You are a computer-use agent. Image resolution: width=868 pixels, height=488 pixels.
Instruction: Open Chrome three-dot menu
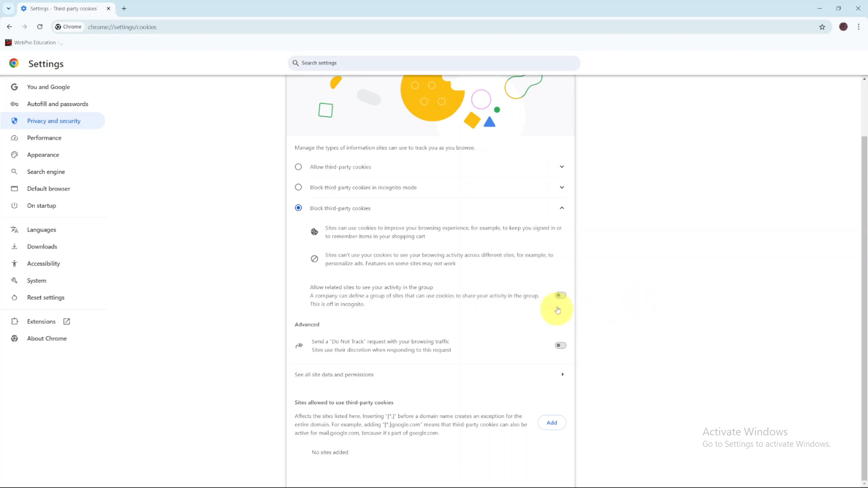pyautogui.click(x=858, y=27)
